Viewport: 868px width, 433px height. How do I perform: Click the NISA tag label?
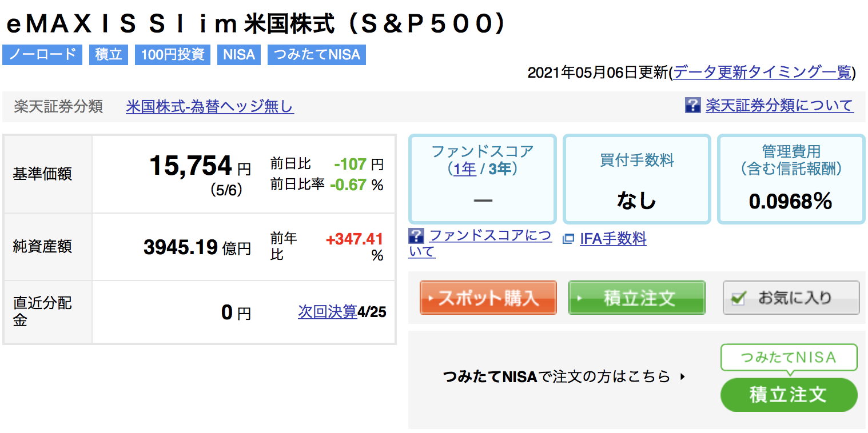click(239, 55)
